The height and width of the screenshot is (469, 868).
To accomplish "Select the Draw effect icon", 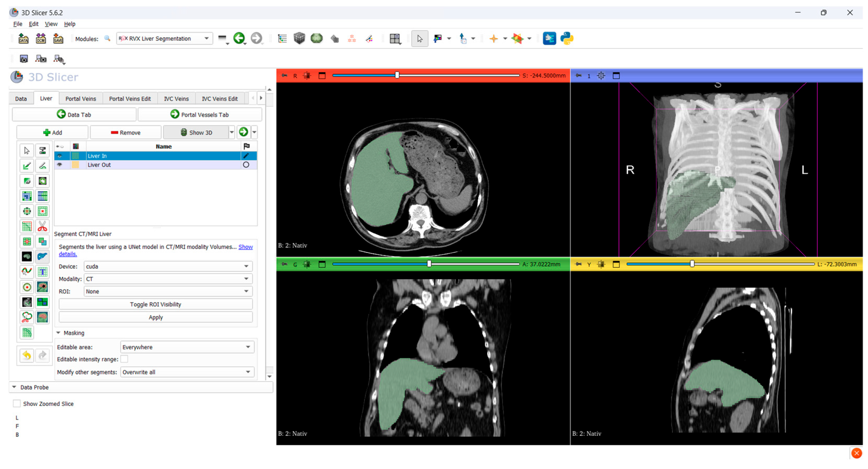I will click(42, 166).
